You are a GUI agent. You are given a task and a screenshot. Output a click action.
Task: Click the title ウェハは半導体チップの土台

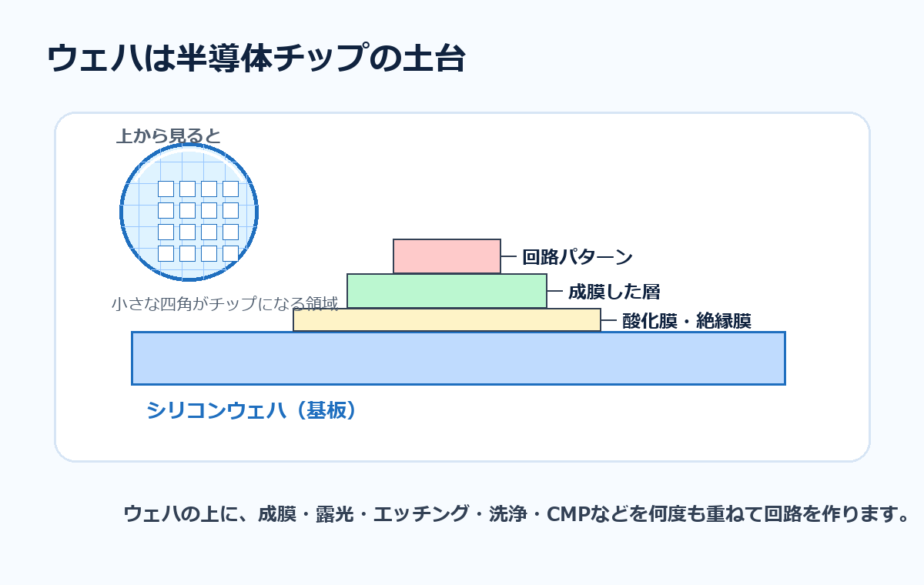(256, 59)
